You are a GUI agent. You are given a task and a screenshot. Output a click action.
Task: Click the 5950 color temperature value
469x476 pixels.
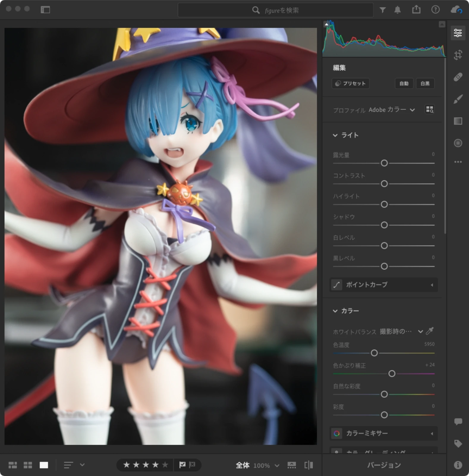point(429,344)
